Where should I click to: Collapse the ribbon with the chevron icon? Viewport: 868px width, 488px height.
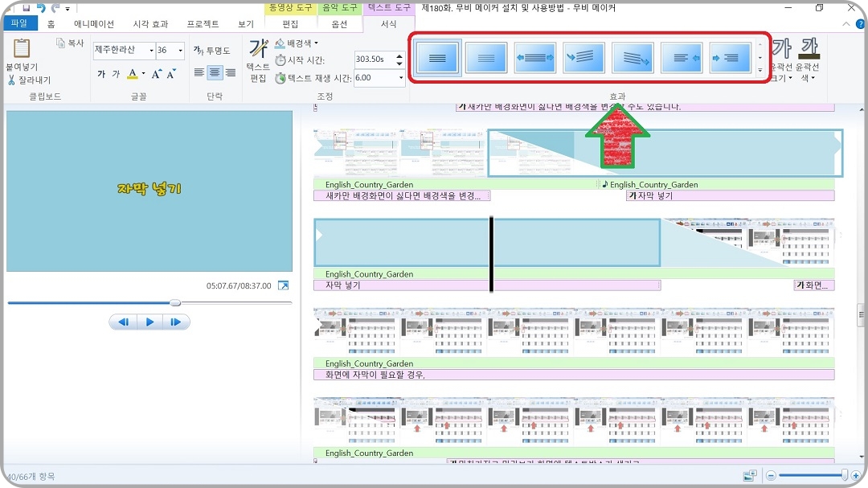click(845, 24)
